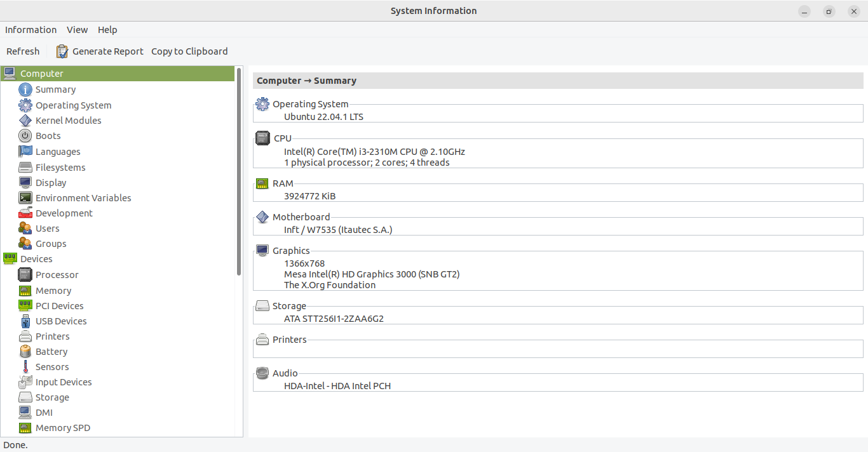The image size is (868, 452).
Task: Open the Kernel Modules entry
Action: pyautogui.click(x=69, y=121)
